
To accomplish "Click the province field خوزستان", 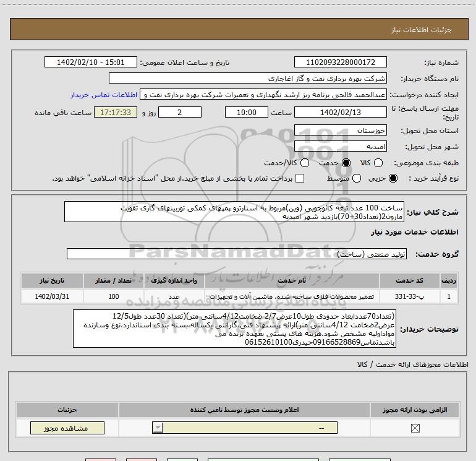I will [x=340, y=131].
